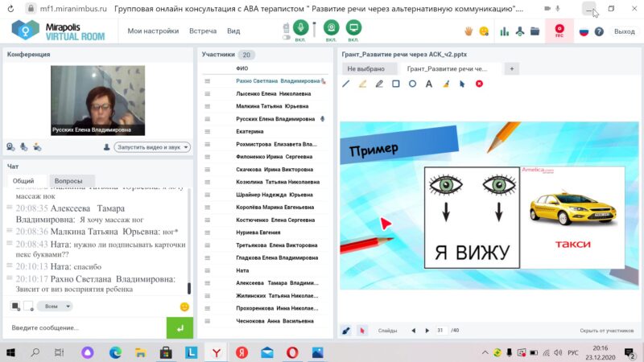
Task: Go to the previous slide arrow
Action: pyautogui.click(x=414, y=331)
